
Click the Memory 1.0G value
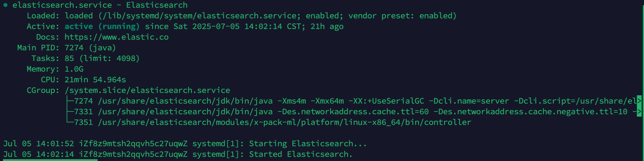pyautogui.click(x=74, y=69)
